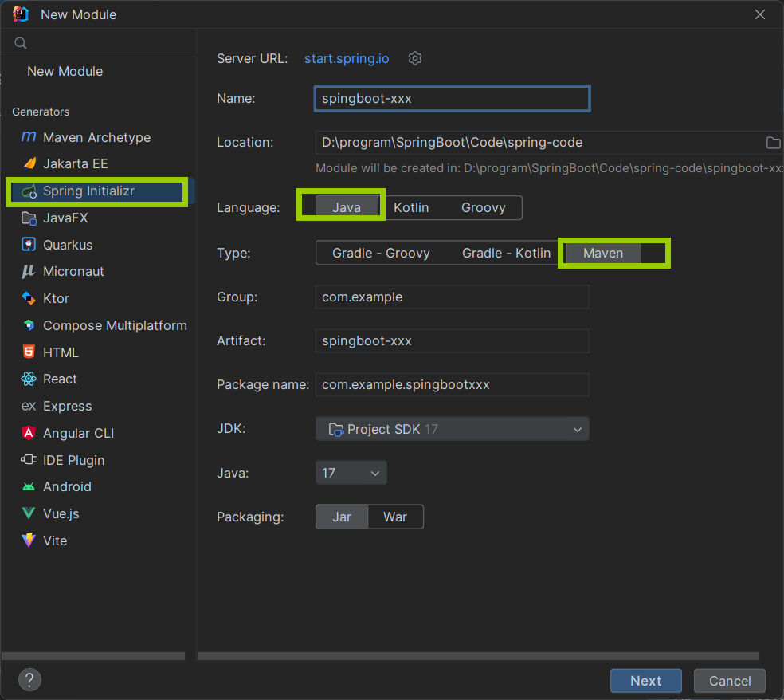Image resolution: width=784 pixels, height=700 pixels.
Task: Click the Spring Initializr leaf icon
Action: (29, 191)
